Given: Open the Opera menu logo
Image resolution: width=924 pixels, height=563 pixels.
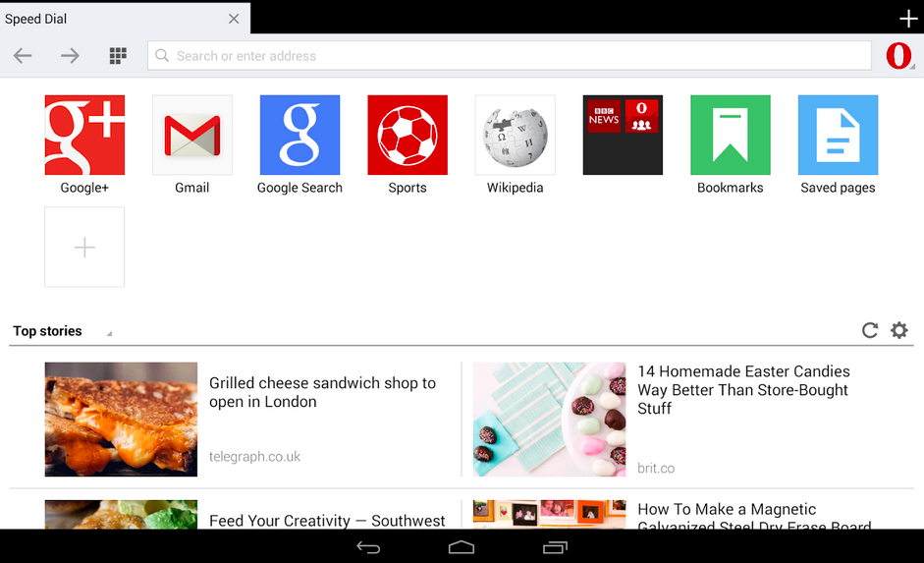Looking at the screenshot, I should click(x=898, y=56).
